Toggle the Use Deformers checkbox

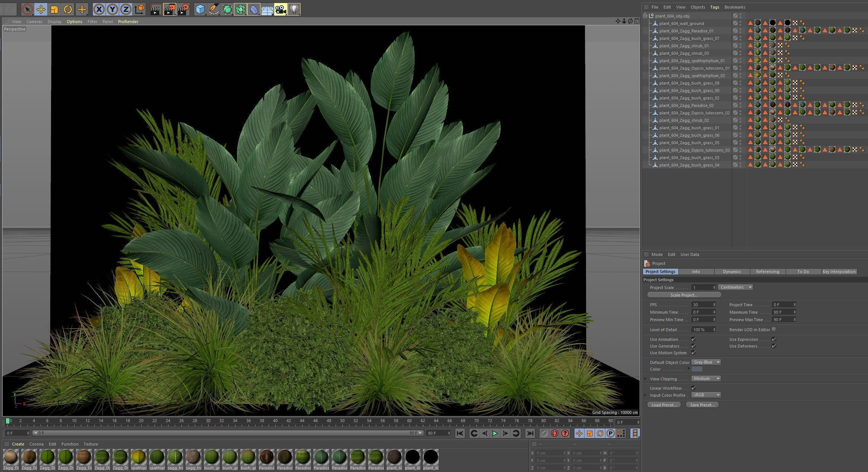[774, 346]
